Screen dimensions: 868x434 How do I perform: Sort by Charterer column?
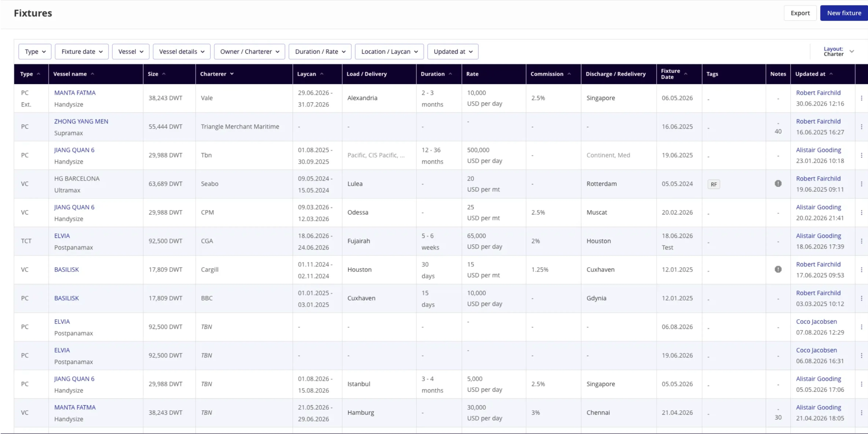[217, 74]
